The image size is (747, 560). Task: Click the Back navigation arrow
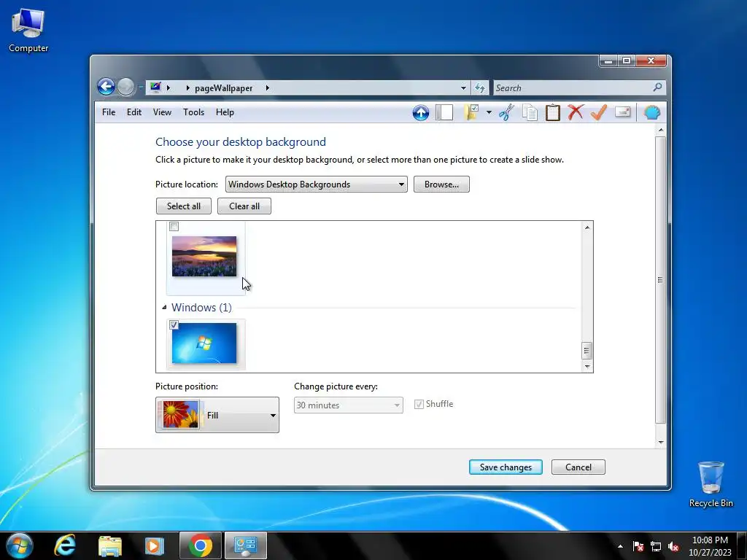[106, 87]
